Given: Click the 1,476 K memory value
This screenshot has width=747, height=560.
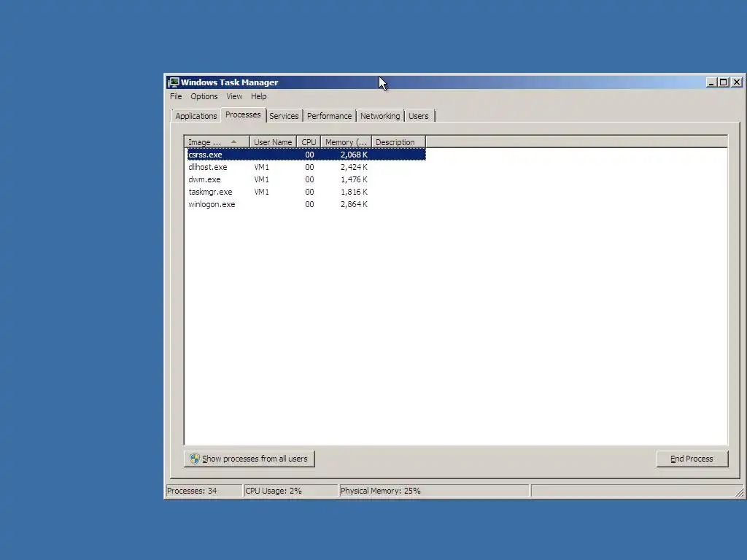Looking at the screenshot, I should tap(354, 179).
